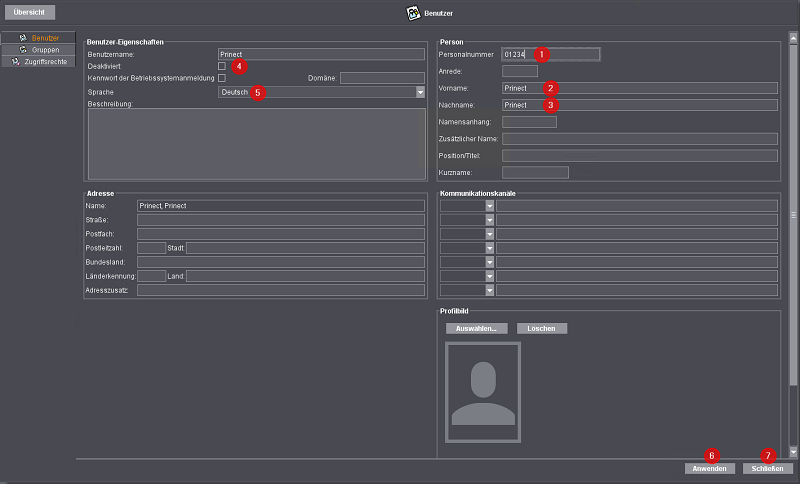Open the Zugriffsrechte tab
800x484 pixels.
[38, 61]
